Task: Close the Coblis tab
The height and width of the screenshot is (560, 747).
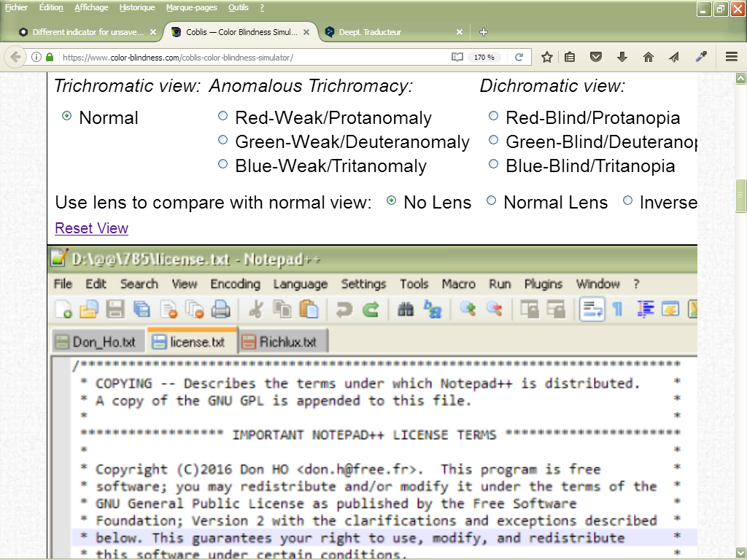Action: 306,32
